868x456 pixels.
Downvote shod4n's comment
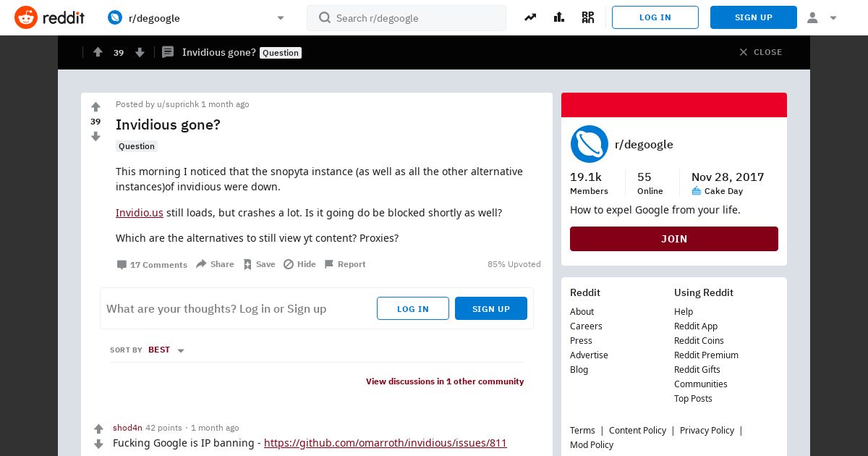(x=99, y=444)
